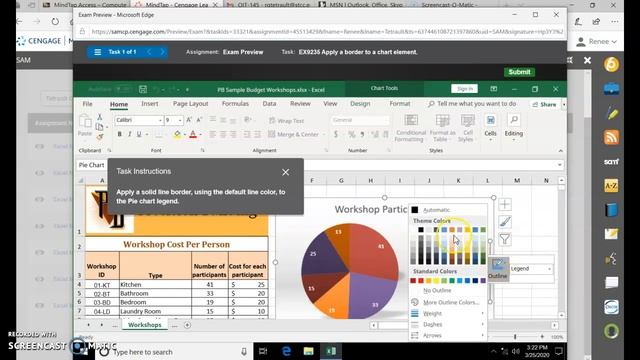
Task: Click Task View icon on the taskbar
Action: [x=263, y=351]
